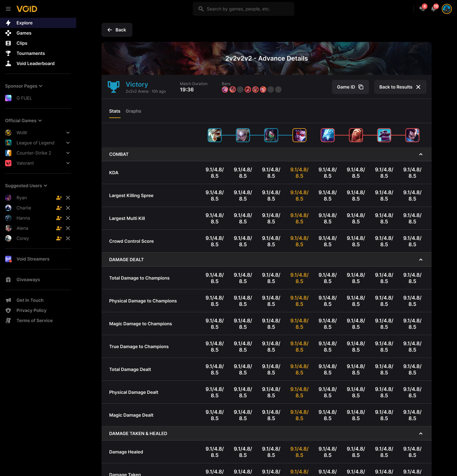Expand the WoW dropdown chevron
The width and height of the screenshot is (457, 476).
(x=68, y=133)
